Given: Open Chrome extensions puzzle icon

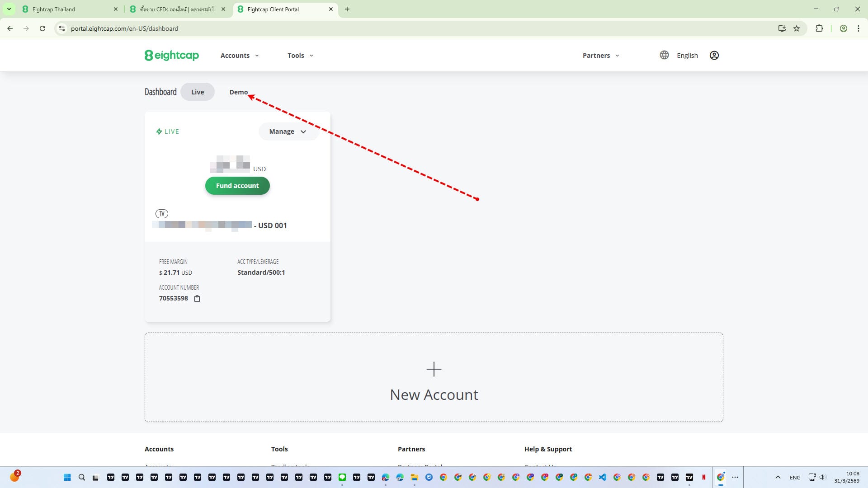Looking at the screenshot, I should coord(819,28).
